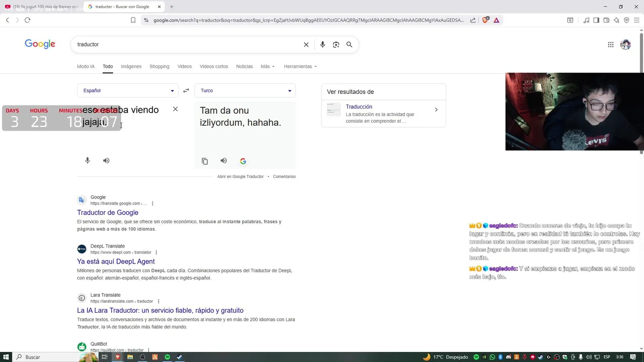Expand the Más dropdown
This screenshot has height=362, width=644.
268,66
